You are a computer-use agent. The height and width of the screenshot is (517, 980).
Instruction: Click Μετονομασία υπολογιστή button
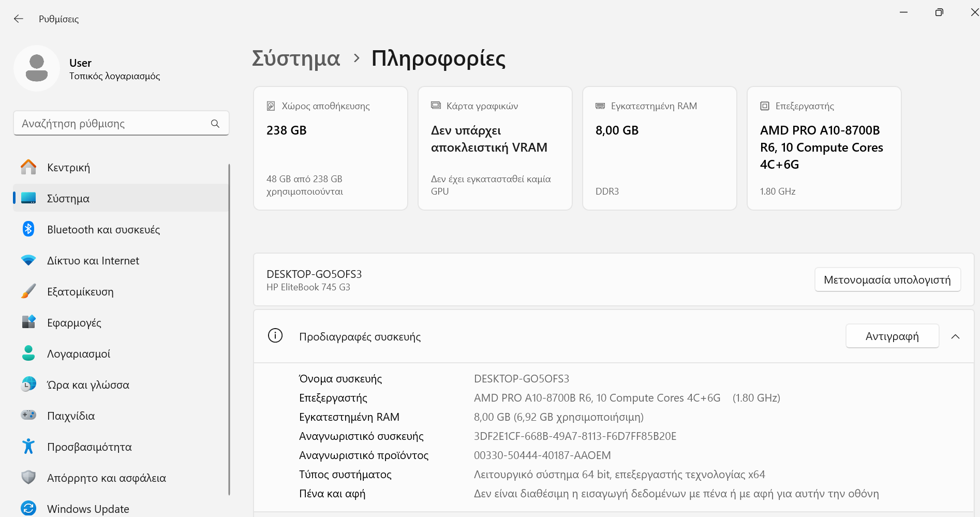[887, 279]
